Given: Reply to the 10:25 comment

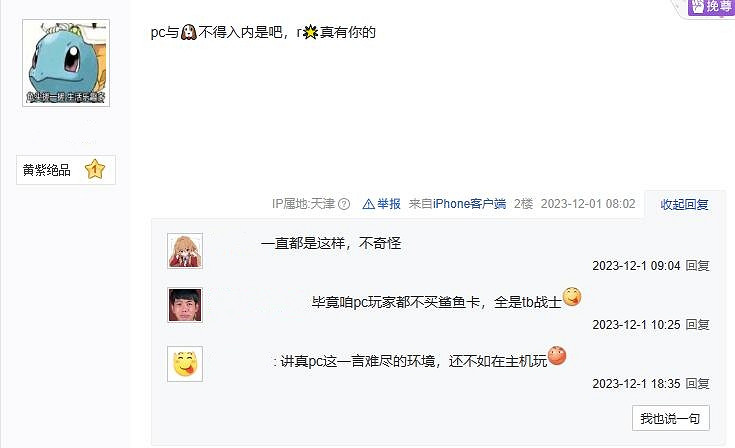Looking at the screenshot, I should click(698, 325).
